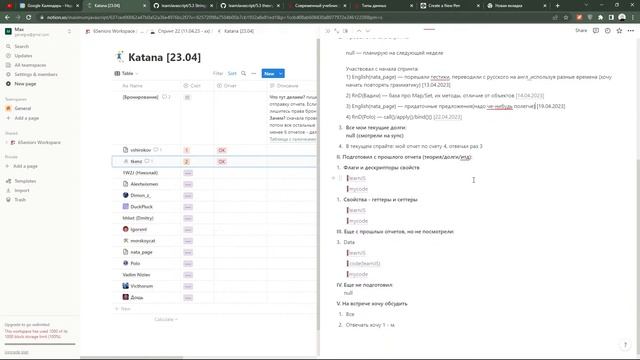The width and height of the screenshot is (640, 360).
Task: Click the horizontal scrollbar under the table
Action: 132,358
